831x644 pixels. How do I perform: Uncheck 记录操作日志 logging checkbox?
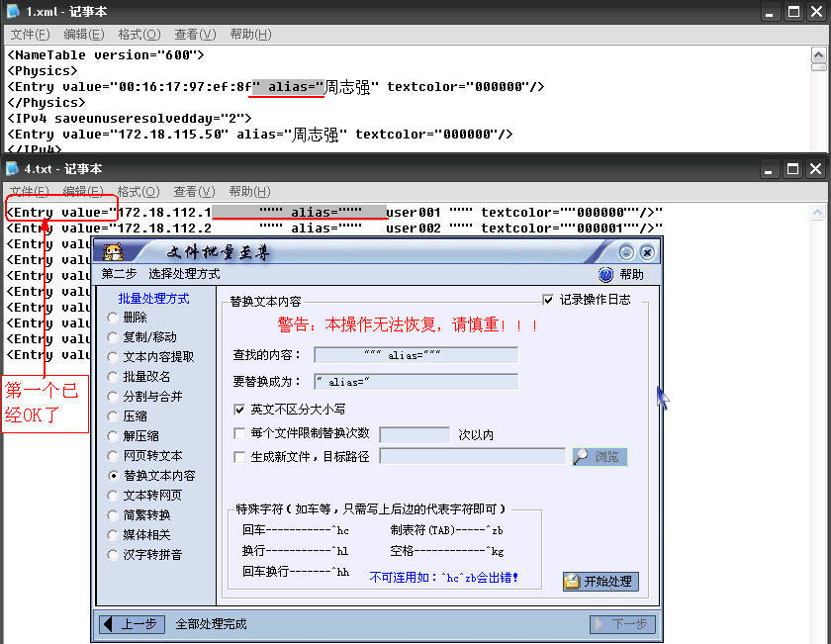[x=548, y=299]
